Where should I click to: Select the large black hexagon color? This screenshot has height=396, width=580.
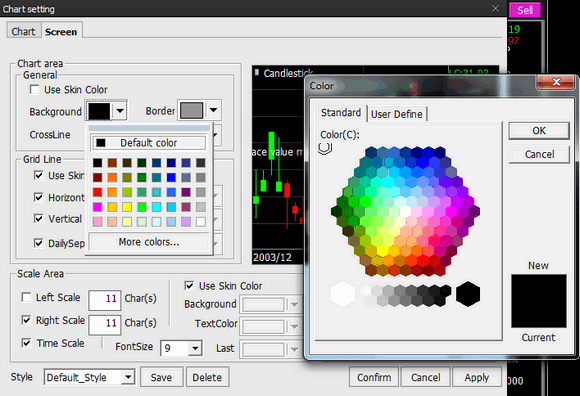click(468, 294)
